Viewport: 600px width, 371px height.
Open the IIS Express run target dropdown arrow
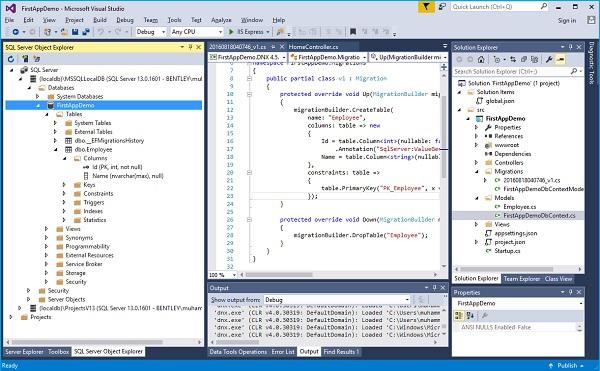point(268,32)
